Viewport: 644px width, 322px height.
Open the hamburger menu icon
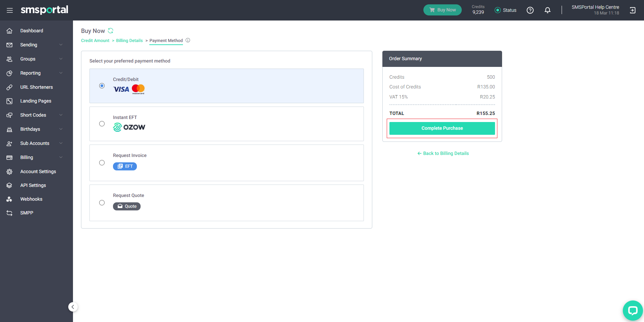(10, 10)
